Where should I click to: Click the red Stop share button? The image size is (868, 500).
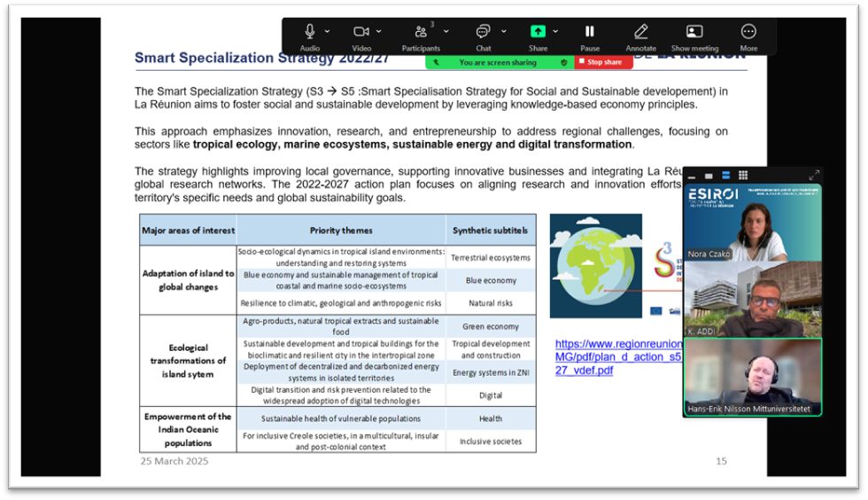point(603,62)
